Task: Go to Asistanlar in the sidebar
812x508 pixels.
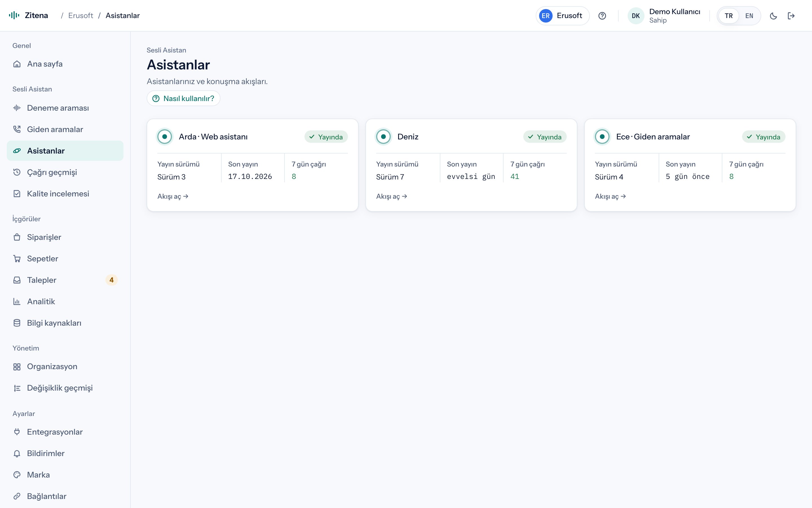Action: (x=65, y=151)
